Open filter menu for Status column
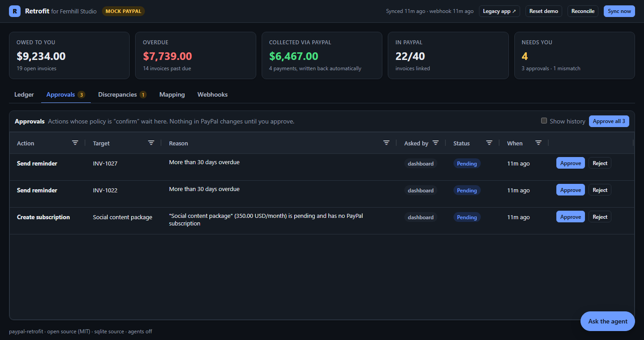This screenshot has height=340, width=644. click(x=489, y=143)
